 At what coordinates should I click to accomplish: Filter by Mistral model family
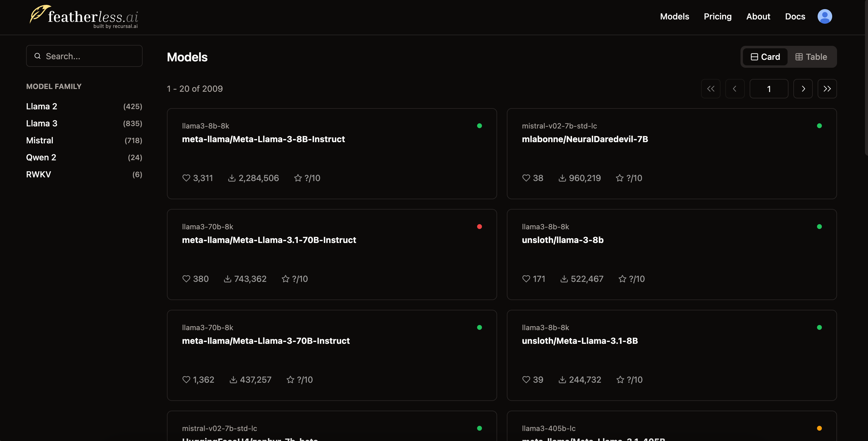click(40, 140)
